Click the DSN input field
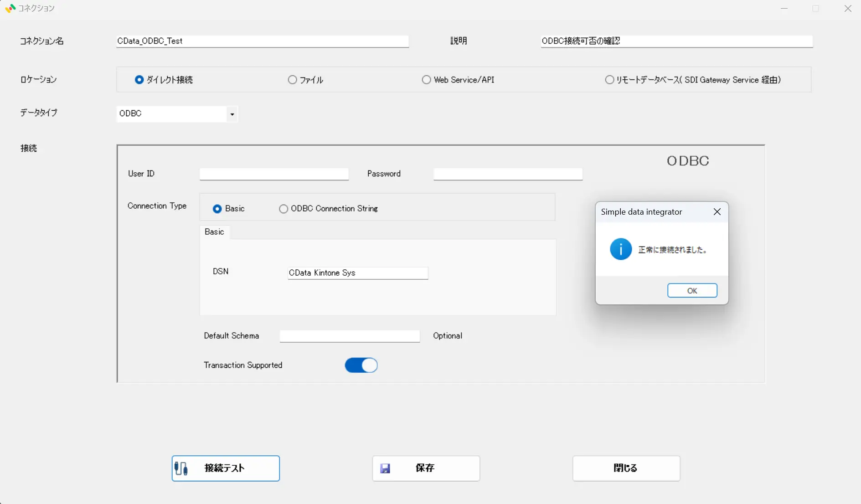Viewport: 861px width, 504px height. click(358, 273)
